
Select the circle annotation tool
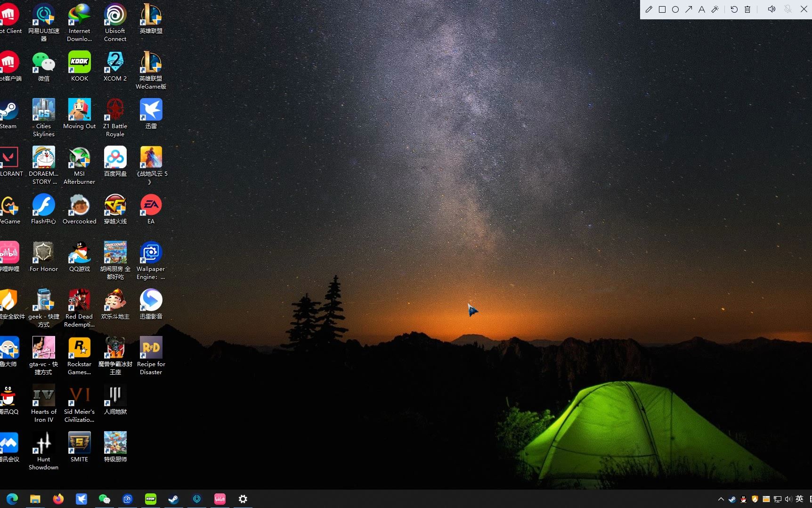(x=675, y=9)
